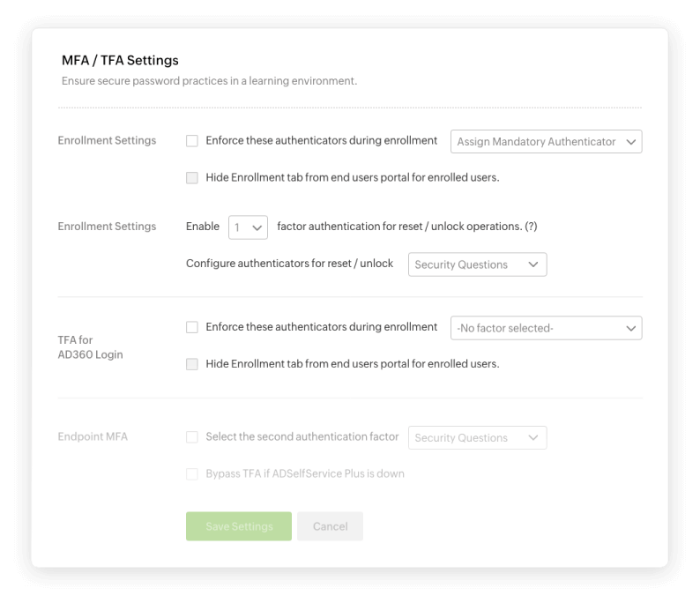Click the factor authentication for reset / unlock text

[399, 227]
